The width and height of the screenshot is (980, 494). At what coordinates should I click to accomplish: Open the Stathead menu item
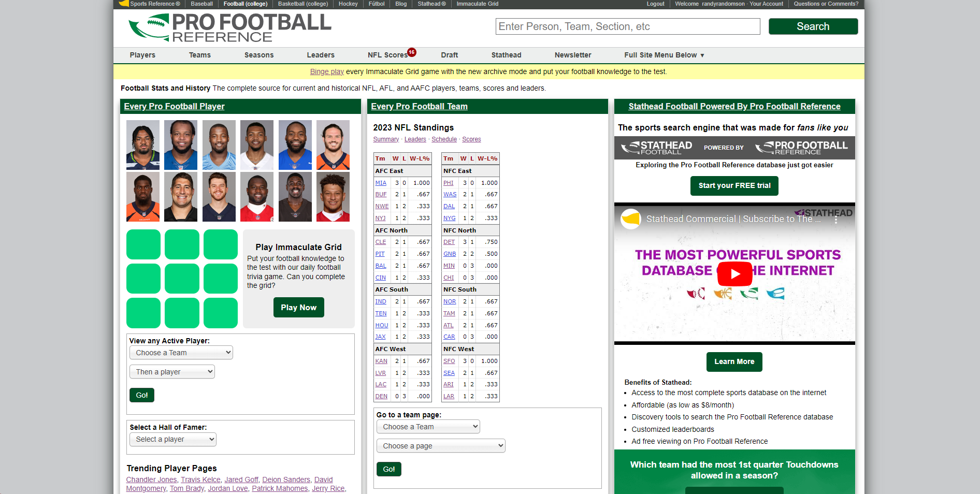(507, 55)
